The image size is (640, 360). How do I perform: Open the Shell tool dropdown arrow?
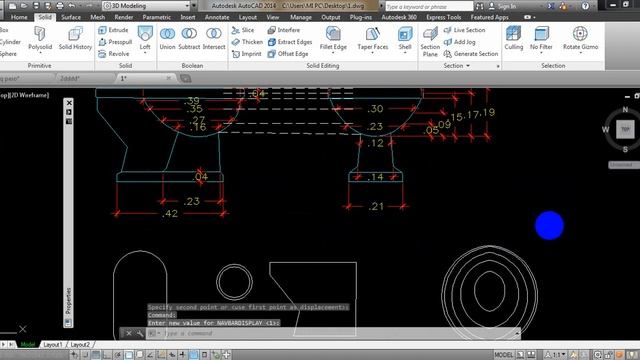point(405,53)
